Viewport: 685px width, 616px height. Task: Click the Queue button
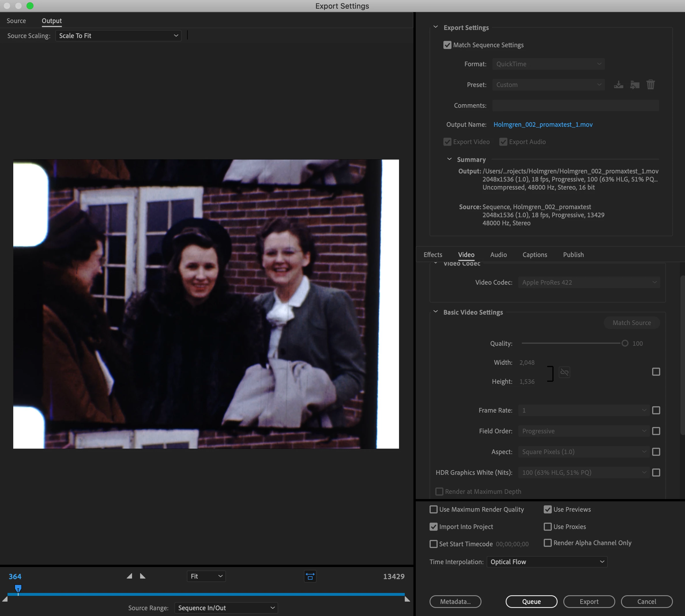(x=531, y=601)
